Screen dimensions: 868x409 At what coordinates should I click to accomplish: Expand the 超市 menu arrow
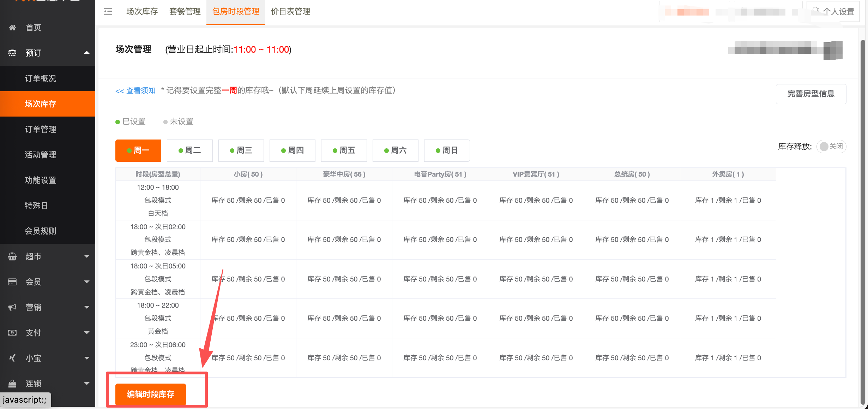click(87, 256)
